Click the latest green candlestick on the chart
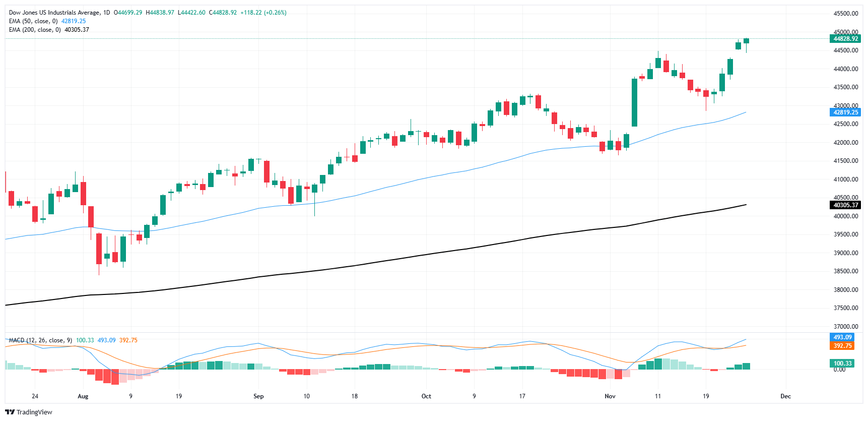868x421 pixels. pyautogui.click(x=746, y=41)
